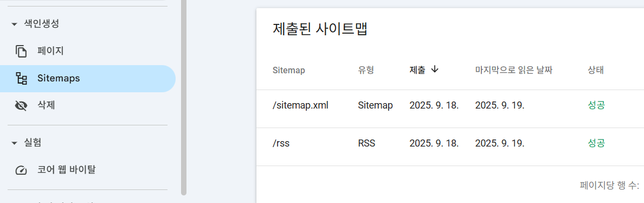Screen dimensions: 644x203
Task: Click the 성공 status of /sitemap.xml
Action: point(596,106)
